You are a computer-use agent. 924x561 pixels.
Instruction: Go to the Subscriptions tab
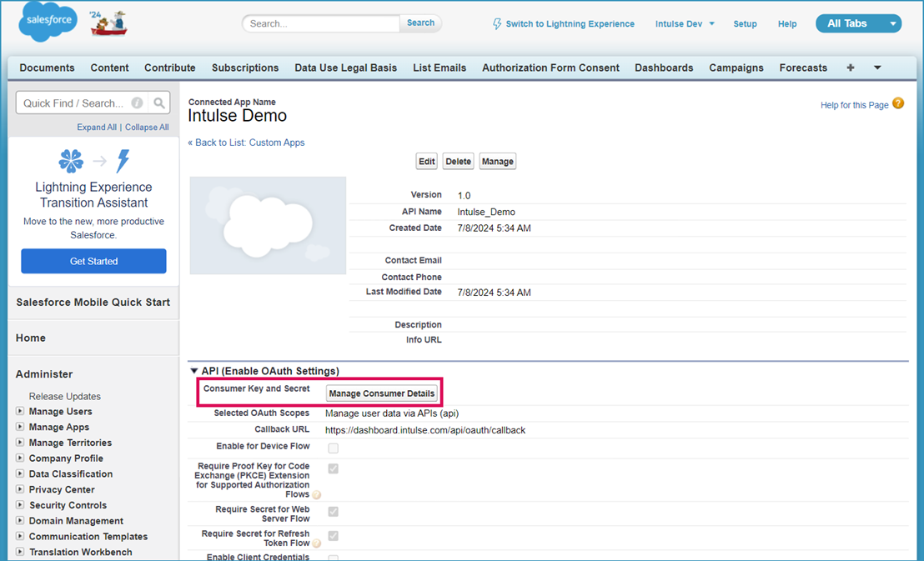245,68
